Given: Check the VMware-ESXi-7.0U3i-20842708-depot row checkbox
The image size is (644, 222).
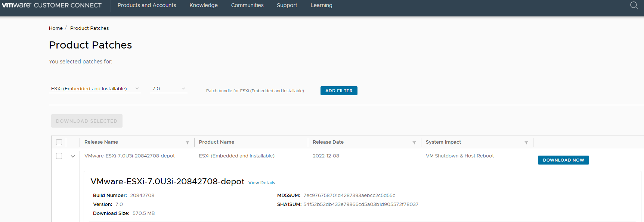Looking at the screenshot, I should pos(59,156).
